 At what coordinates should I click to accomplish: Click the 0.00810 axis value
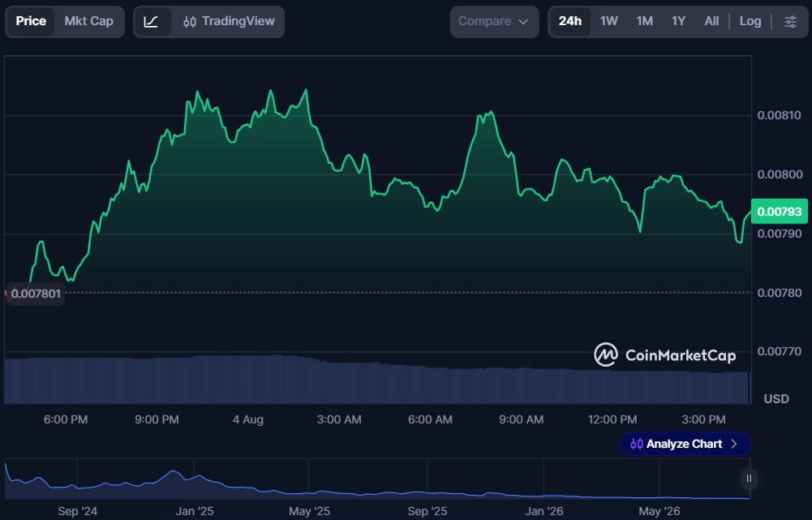tap(779, 115)
